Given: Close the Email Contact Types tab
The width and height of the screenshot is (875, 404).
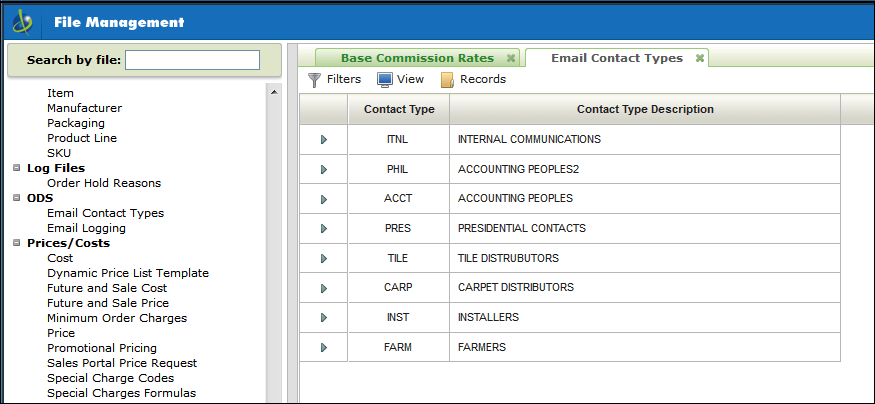Looking at the screenshot, I should tap(700, 58).
